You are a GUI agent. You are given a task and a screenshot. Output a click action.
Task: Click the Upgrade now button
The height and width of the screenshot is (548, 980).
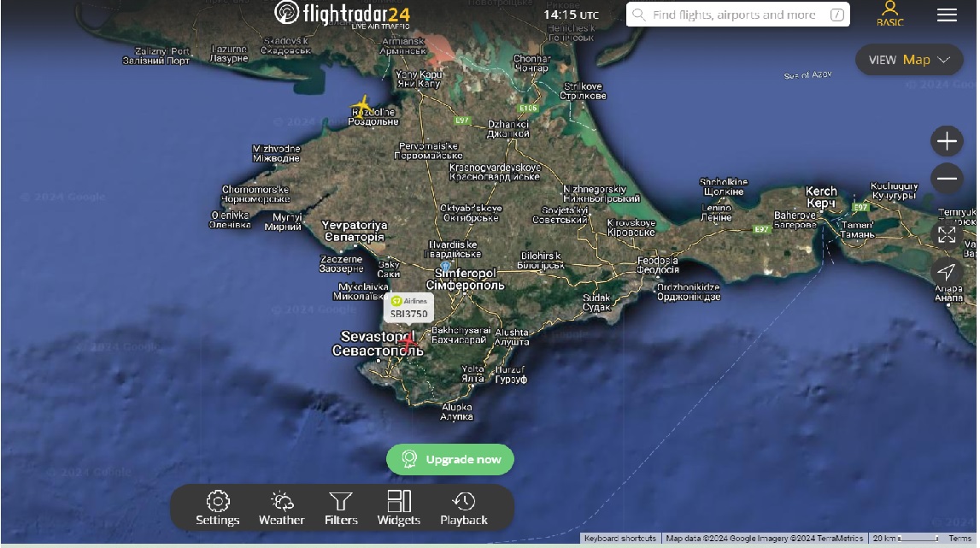tap(450, 459)
